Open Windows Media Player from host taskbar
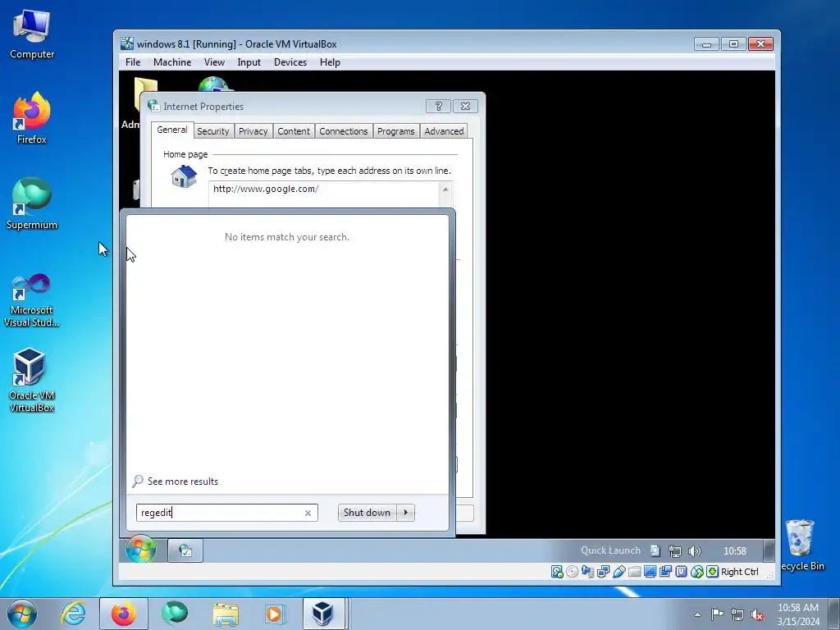This screenshot has width=840, height=630. point(276,614)
